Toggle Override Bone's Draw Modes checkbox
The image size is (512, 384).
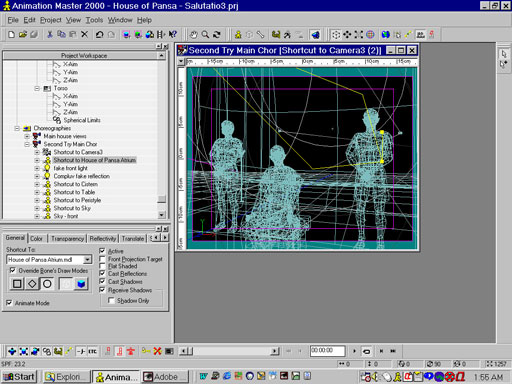[x=13, y=270]
